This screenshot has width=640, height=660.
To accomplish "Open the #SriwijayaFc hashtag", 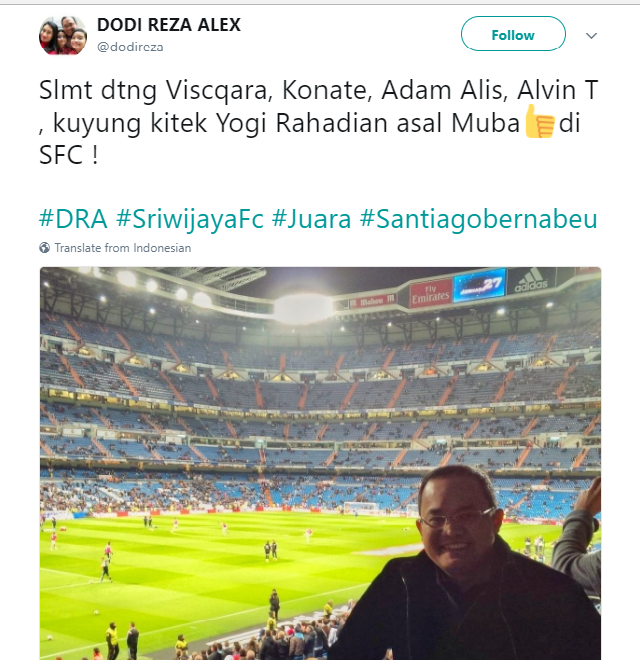I will [190, 219].
